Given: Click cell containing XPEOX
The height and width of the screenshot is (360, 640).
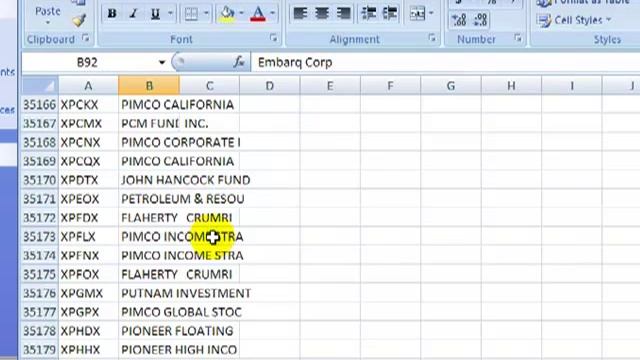Looking at the screenshot, I should click(x=88, y=199).
